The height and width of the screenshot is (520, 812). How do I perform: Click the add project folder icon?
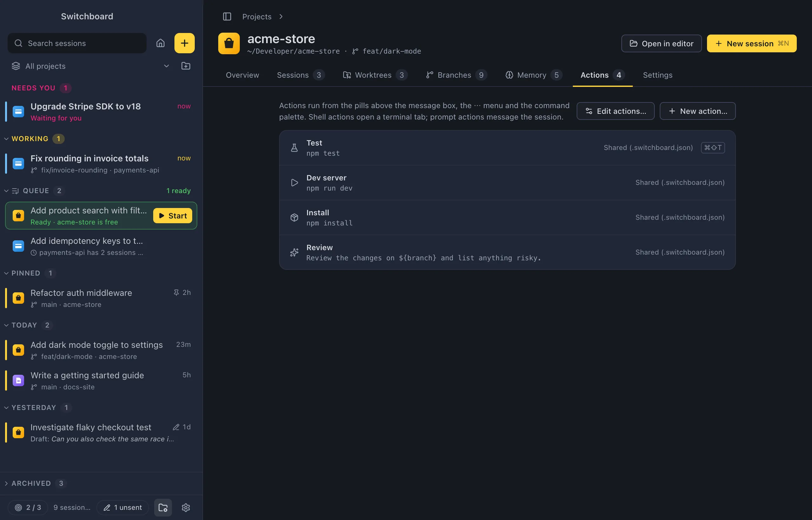point(186,66)
